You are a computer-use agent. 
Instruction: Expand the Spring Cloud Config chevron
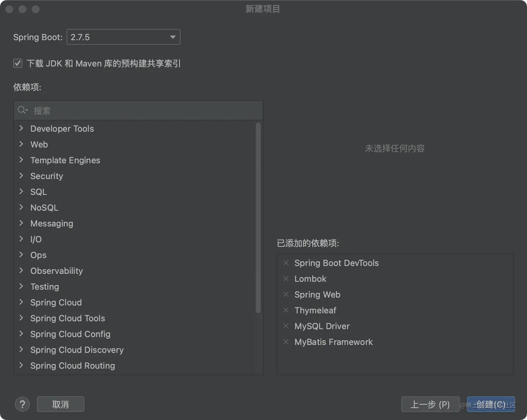coord(21,333)
